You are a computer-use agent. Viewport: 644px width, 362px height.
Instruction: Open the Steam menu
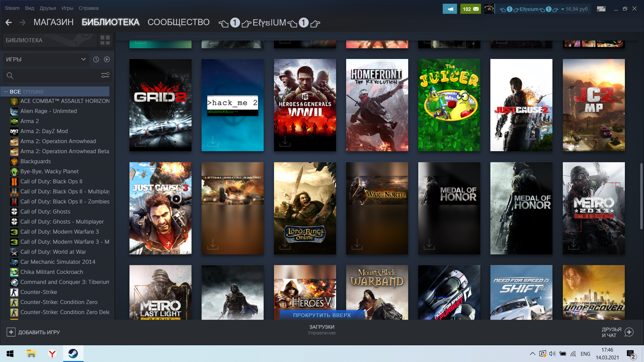click(x=12, y=8)
